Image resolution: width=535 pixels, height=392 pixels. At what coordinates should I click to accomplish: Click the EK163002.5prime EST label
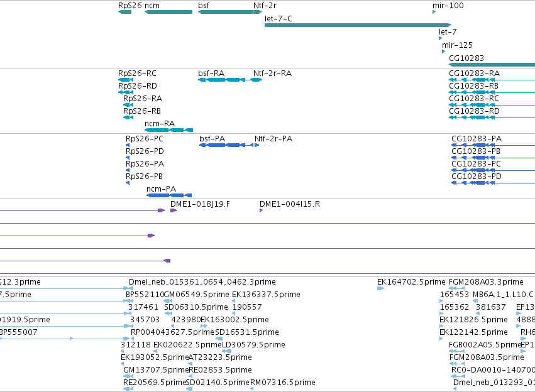pos(234,320)
